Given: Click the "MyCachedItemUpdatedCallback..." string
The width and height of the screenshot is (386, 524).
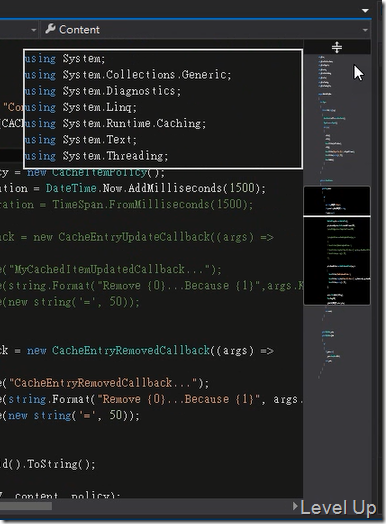Looking at the screenshot, I should 112,270.
